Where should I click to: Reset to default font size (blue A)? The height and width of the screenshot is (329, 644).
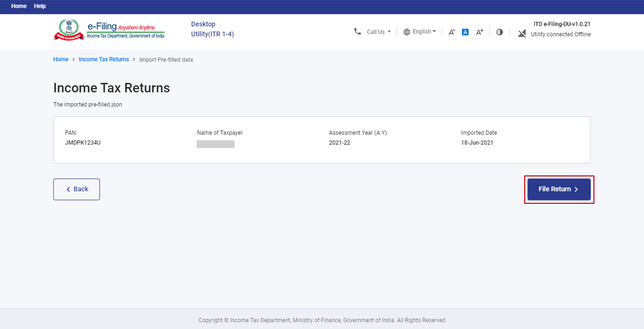465,32
